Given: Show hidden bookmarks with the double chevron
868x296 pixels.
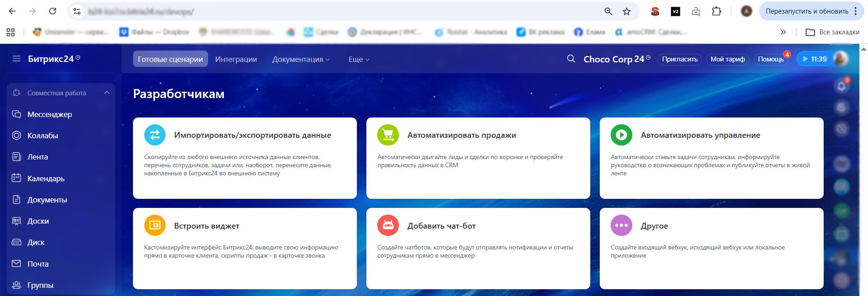Looking at the screenshot, I should [783, 32].
